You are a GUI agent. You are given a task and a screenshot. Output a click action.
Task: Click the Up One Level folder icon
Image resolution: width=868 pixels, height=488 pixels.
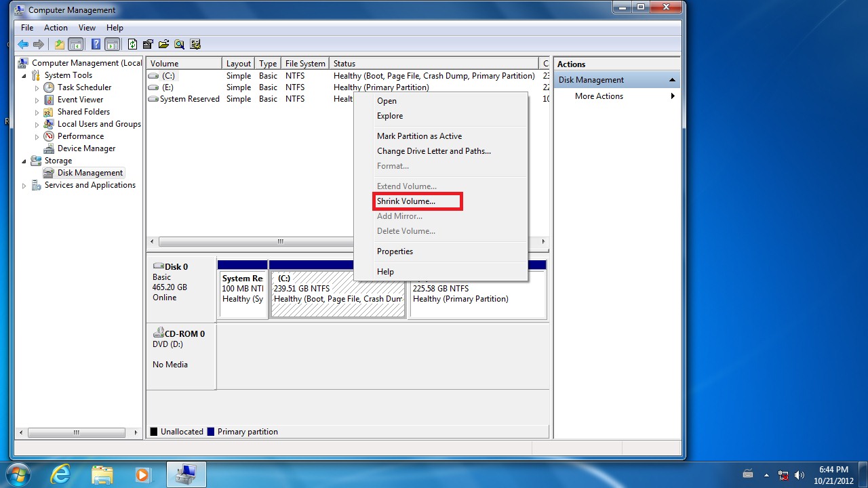point(60,45)
